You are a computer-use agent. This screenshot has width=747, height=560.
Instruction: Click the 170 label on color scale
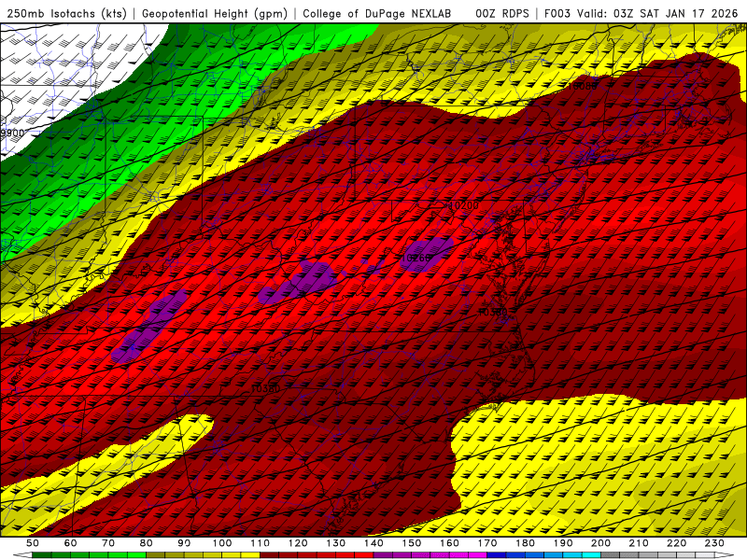click(x=487, y=543)
